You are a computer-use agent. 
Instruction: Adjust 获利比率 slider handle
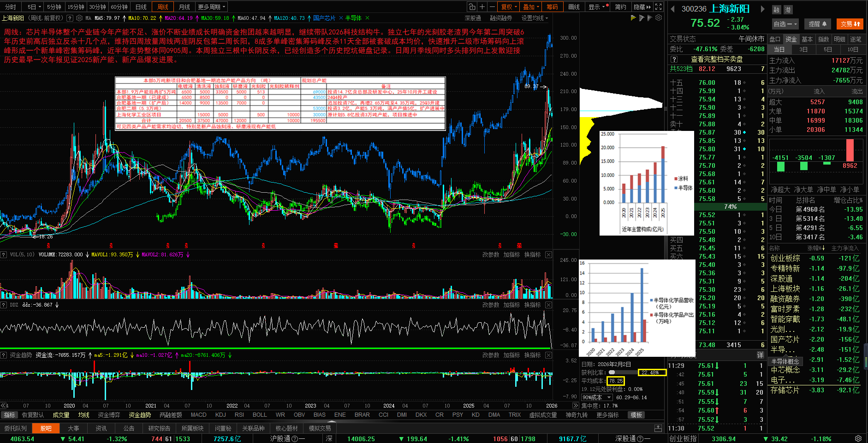pyautogui.click(x=612, y=372)
